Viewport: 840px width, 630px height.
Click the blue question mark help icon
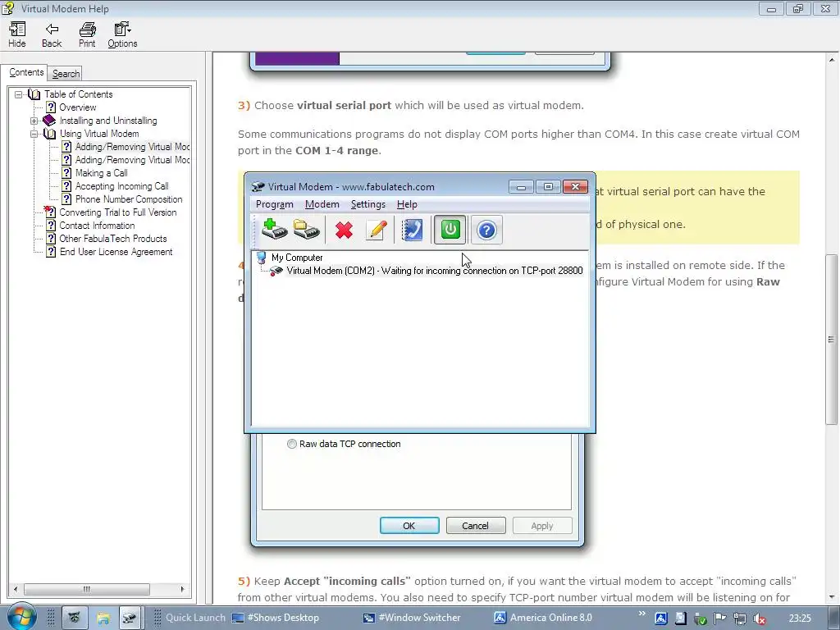coord(486,230)
